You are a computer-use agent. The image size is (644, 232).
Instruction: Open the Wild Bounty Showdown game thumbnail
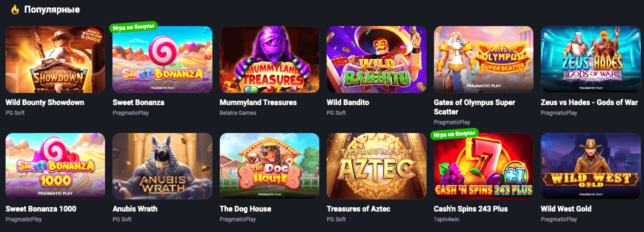coord(55,60)
